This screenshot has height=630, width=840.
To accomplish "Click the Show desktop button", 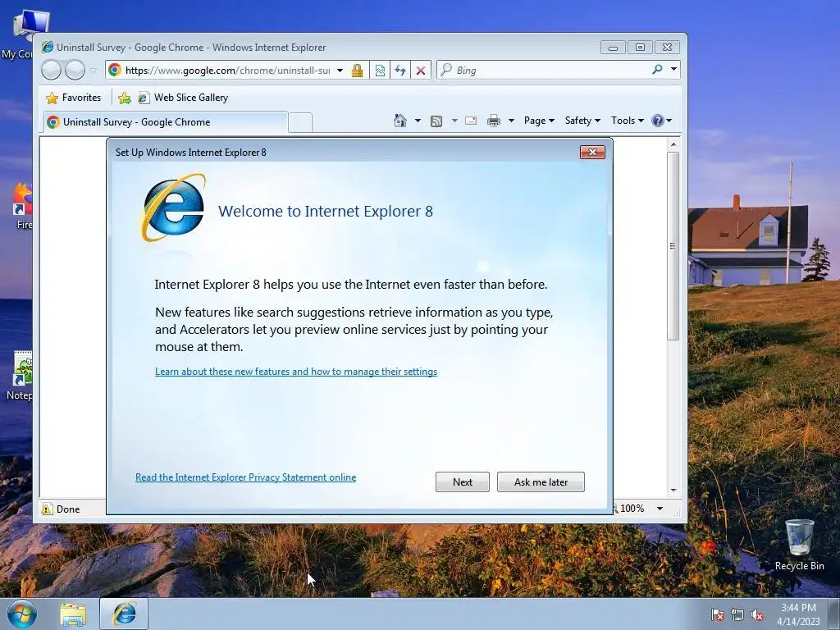I will [x=834, y=614].
